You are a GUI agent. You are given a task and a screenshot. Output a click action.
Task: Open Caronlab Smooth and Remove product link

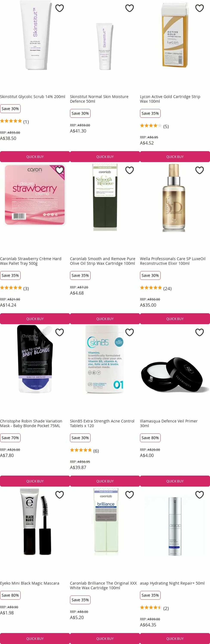[x=102, y=261]
